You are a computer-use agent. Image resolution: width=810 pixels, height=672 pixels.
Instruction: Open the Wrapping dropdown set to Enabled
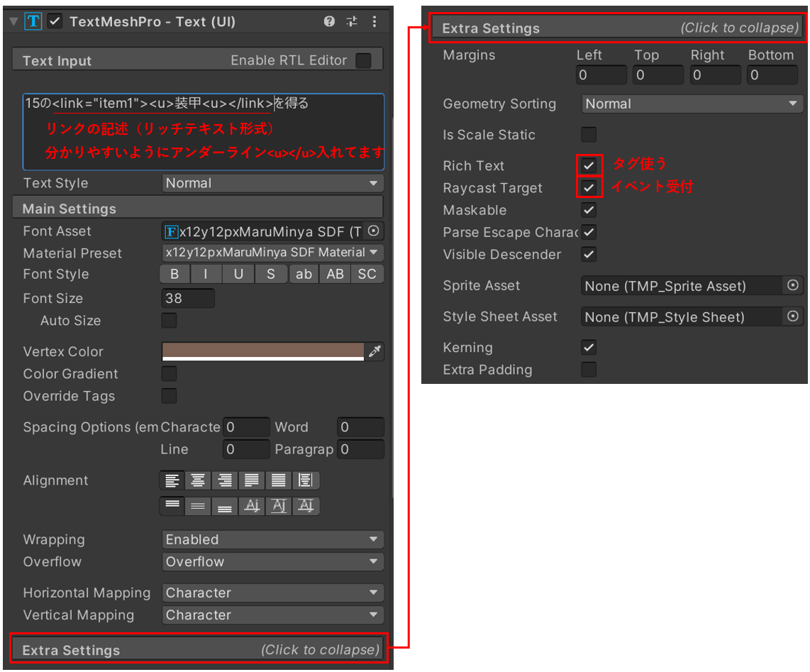(273, 539)
